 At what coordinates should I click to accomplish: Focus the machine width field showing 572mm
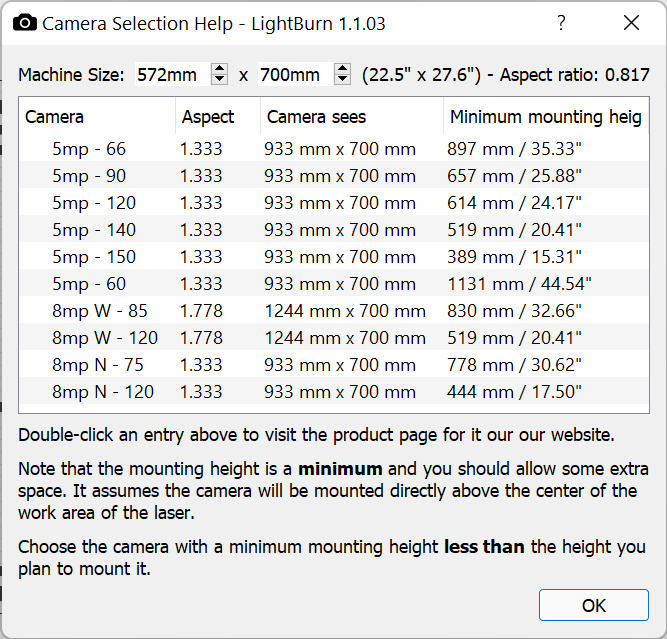[172, 75]
